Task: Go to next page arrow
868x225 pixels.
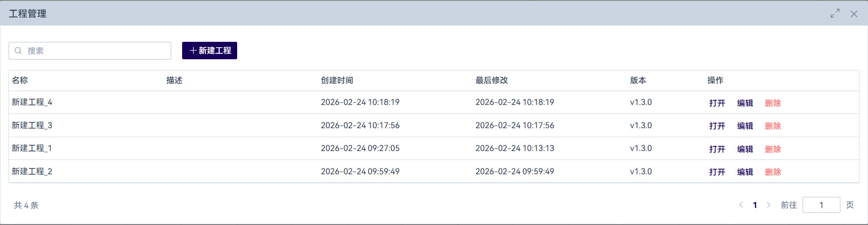Action: point(769,205)
